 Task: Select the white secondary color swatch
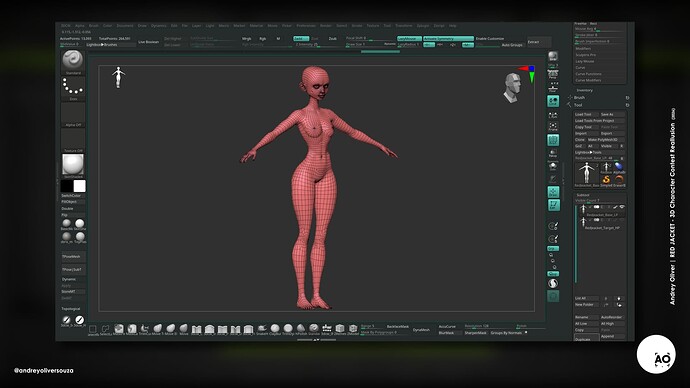point(80,186)
